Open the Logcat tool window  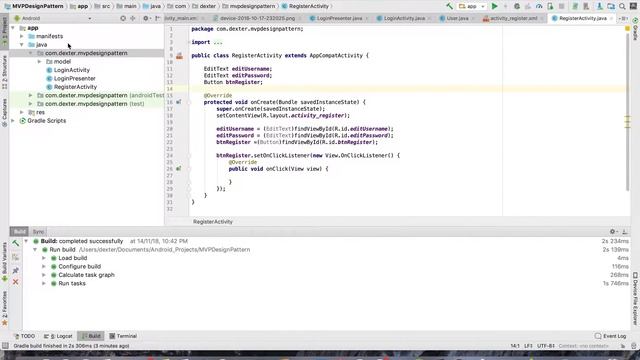click(x=58, y=336)
